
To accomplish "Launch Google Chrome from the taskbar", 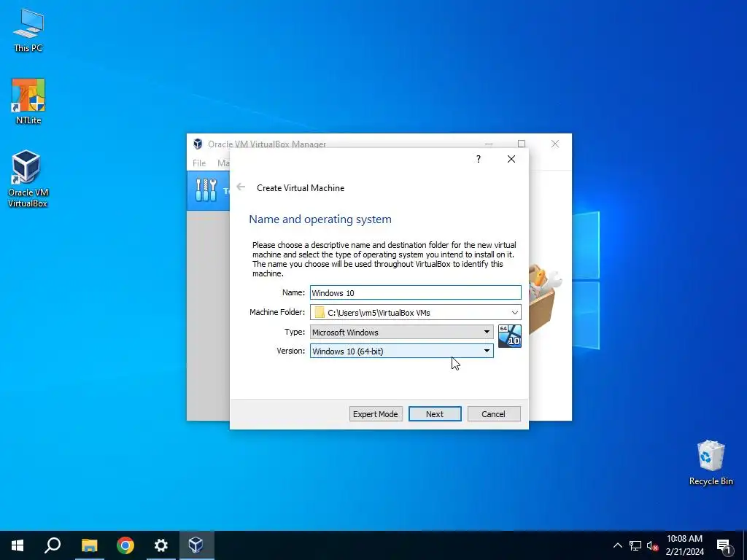I will tap(125, 545).
